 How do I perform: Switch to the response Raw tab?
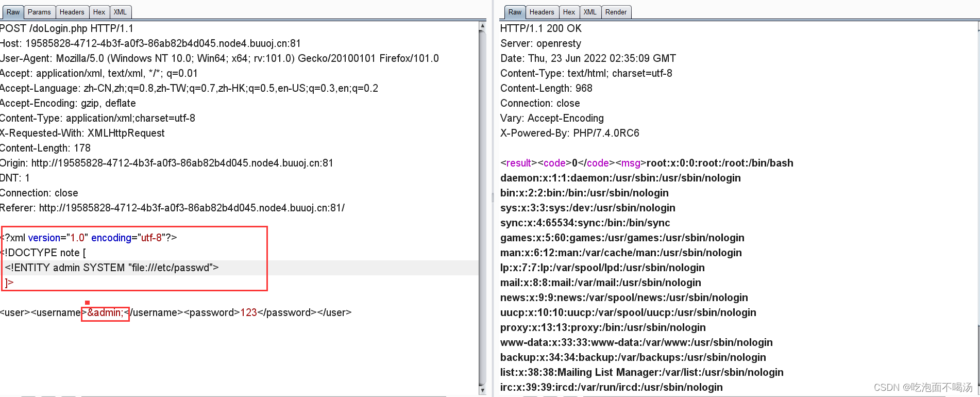tap(515, 12)
